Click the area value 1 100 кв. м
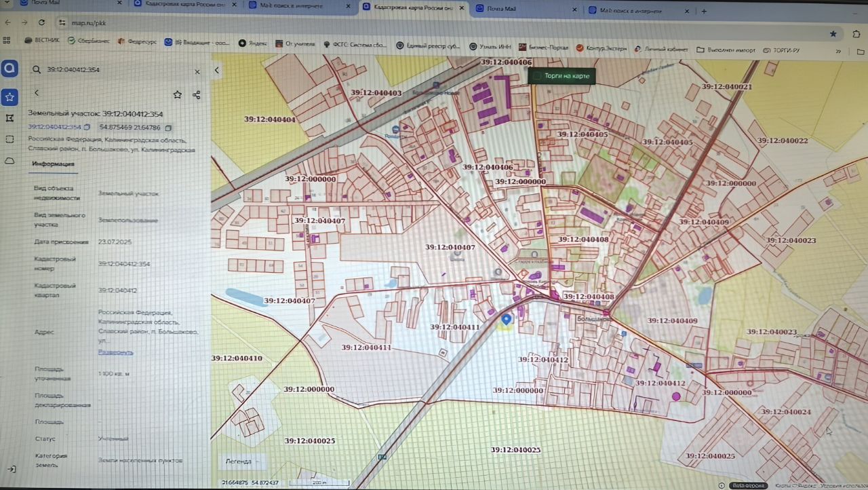868x490 pixels. pyautogui.click(x=114, y=374)
